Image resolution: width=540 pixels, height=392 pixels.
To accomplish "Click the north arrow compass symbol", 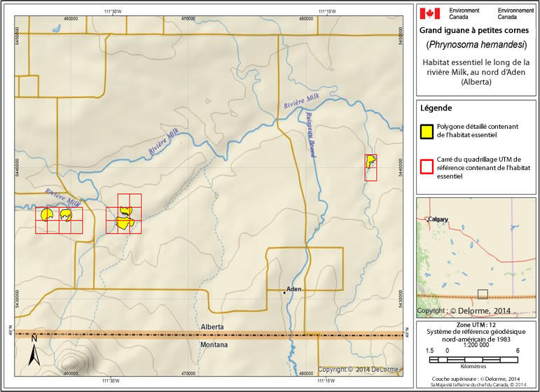I will tap(34, 351).
